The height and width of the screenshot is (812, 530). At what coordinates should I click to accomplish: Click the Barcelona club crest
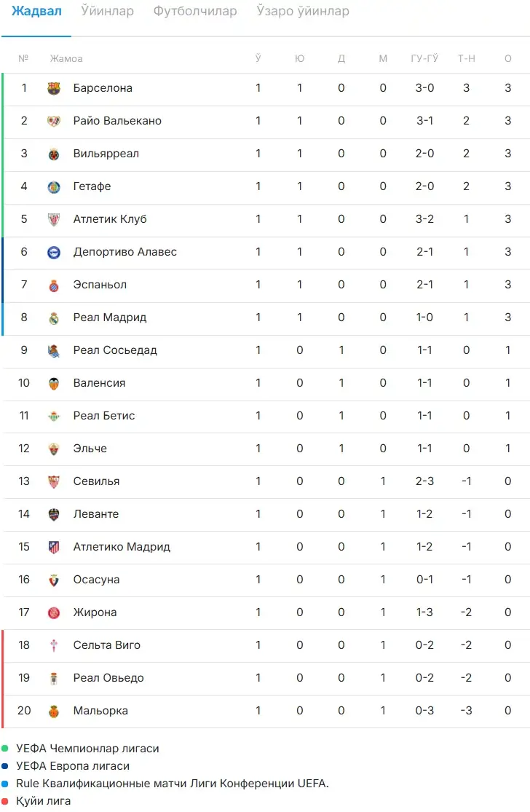coord(54,89)
